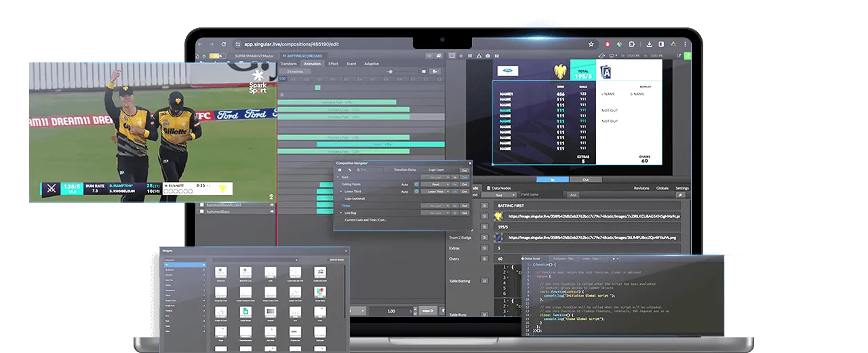
Task: Switch to the Event tab
Action: coord(351,64)
